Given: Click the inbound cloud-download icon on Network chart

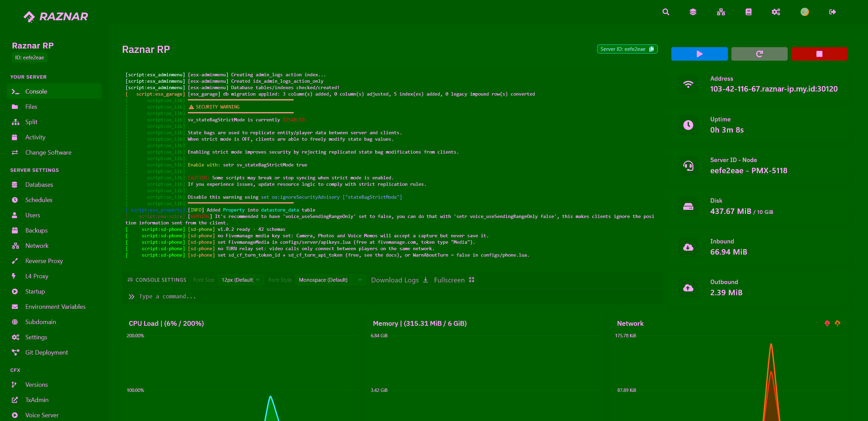Looking at the screenshot, I should 827,323.
